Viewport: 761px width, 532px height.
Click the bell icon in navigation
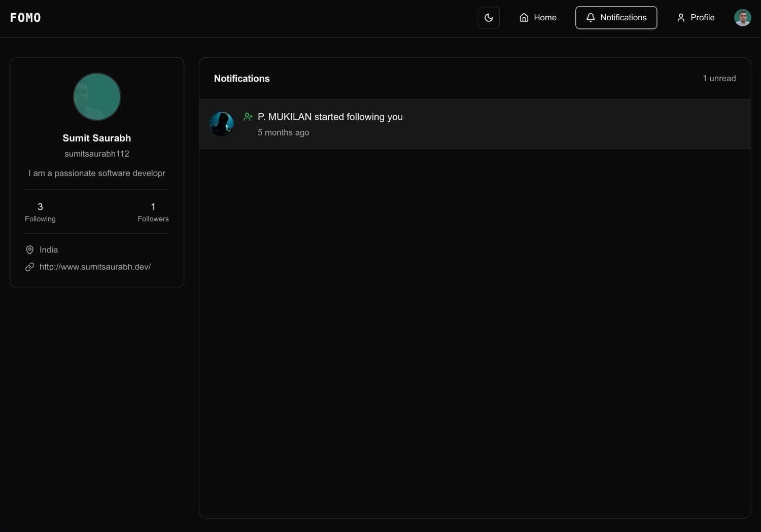tap(591, 18)
